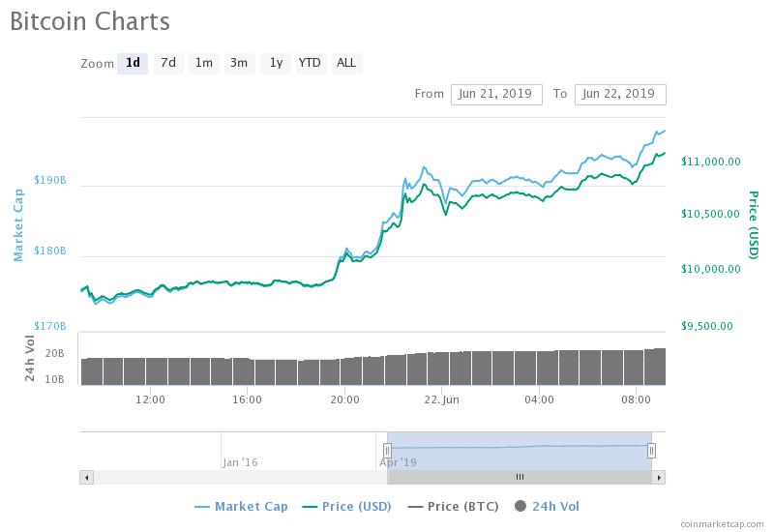This screenshot has width=774, height=532.
Task: Click the left scroll arrow of the navigator
Action: click(x=86, y=477)
